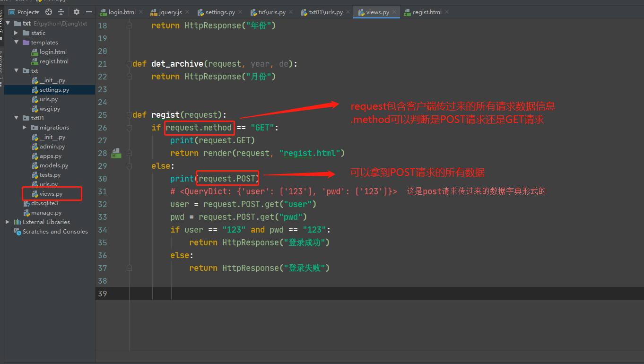Click 'regist' function name on line 25

pyautogui.click(x=165, y=115)
